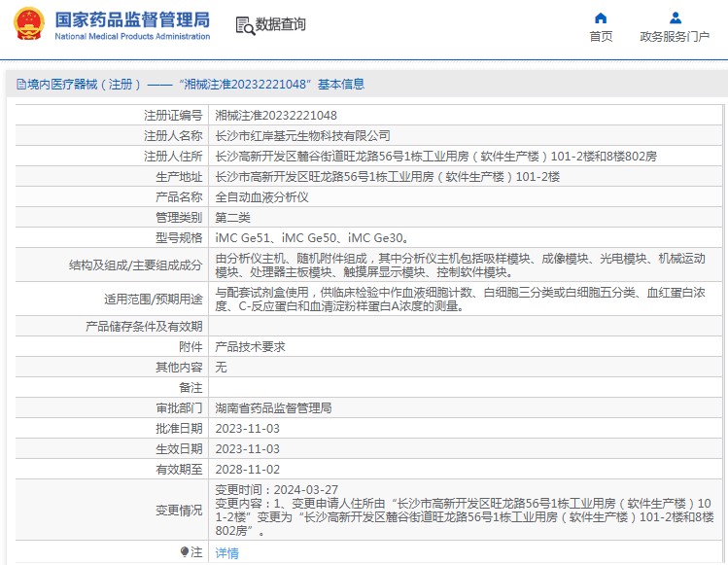The height and width of the screenshot is (565, 728).
Task: Go to 首页 via its text label
Action: click(x=601, y=37)
